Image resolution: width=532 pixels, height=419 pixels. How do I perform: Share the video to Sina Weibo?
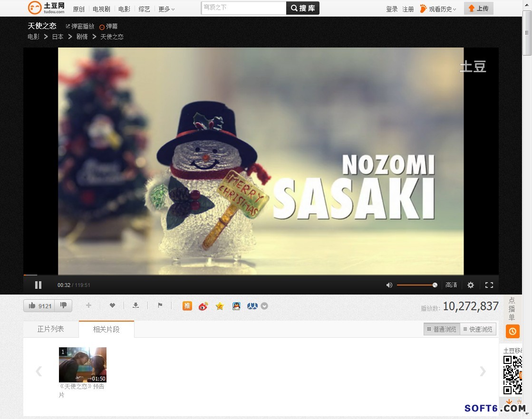click(x=203, y=306)
